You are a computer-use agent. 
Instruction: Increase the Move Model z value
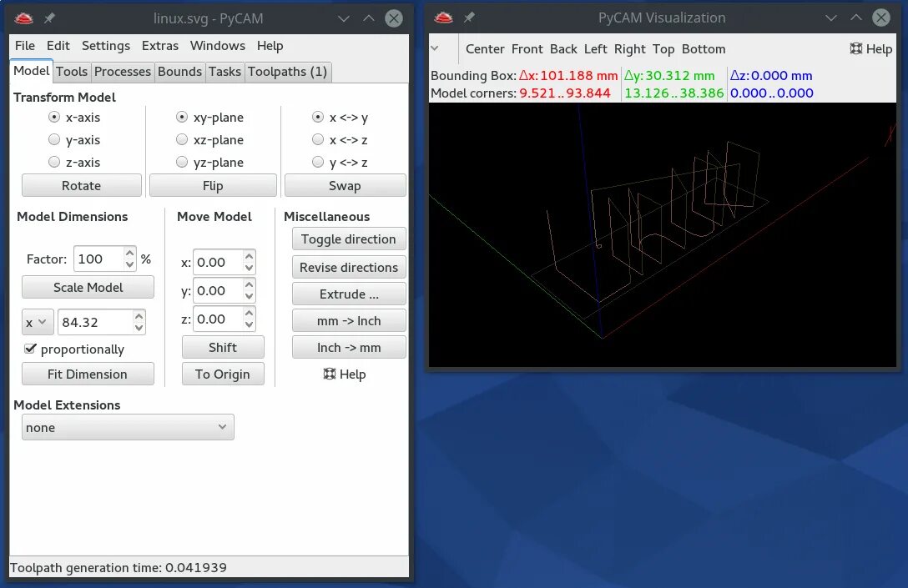pos(249,313)
